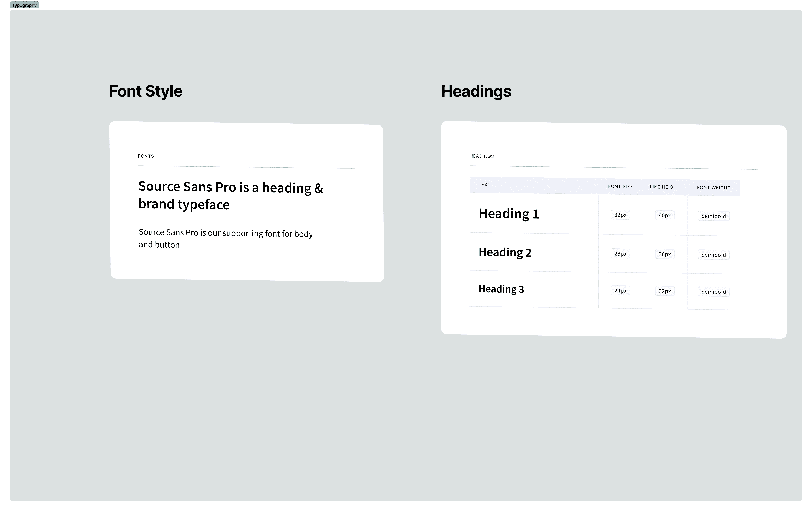The height and width of the screenshot is (511, 812).
Task: Select the TEXT column header
Action: tap(484, 185)
